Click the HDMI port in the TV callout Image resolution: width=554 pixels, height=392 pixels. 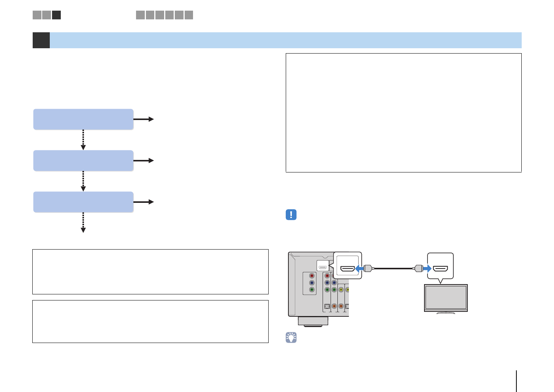point(440,269)
